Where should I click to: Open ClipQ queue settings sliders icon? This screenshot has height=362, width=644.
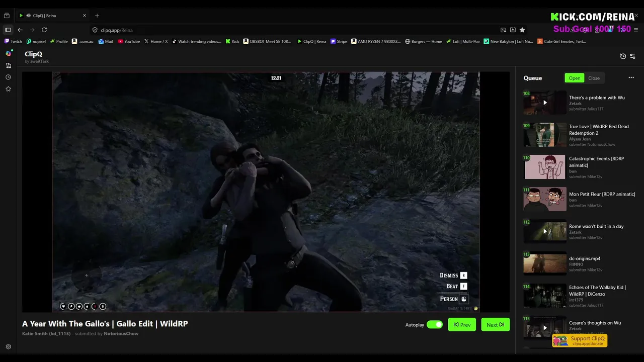pos(632,56)
